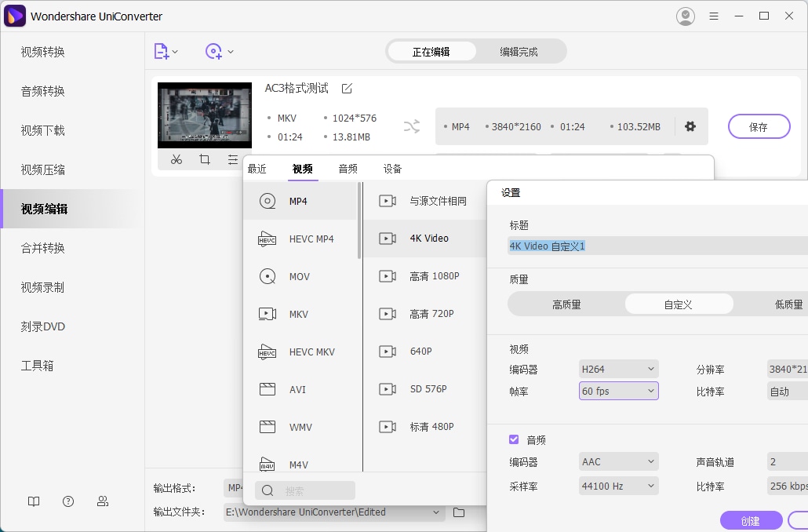Click the add file icon in the toolbar
Viewport: 808px width, 532px height.
tap(162, 51)
